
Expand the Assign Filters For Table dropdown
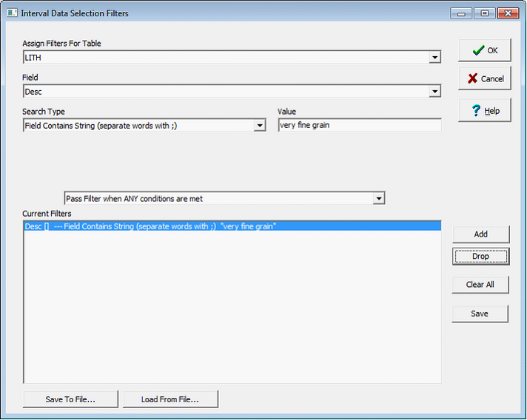[434, 58]
